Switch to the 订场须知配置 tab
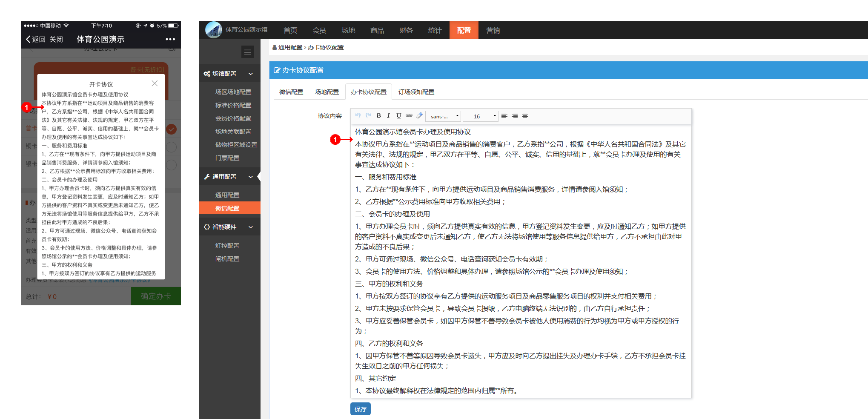The width and height of the screenshot is (868, 419). point(416,92)
